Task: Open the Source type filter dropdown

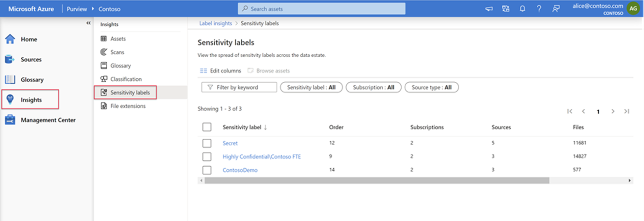Action: (x=431, y=87)
